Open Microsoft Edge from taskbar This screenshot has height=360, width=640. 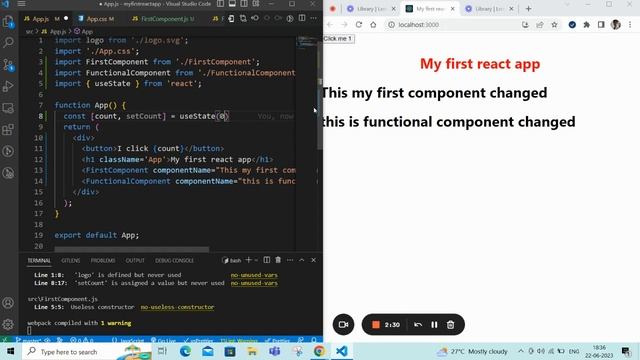[185, 351]
